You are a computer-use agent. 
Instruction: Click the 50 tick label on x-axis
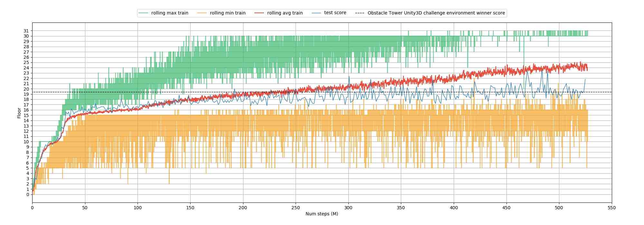(x=85, y=208)
